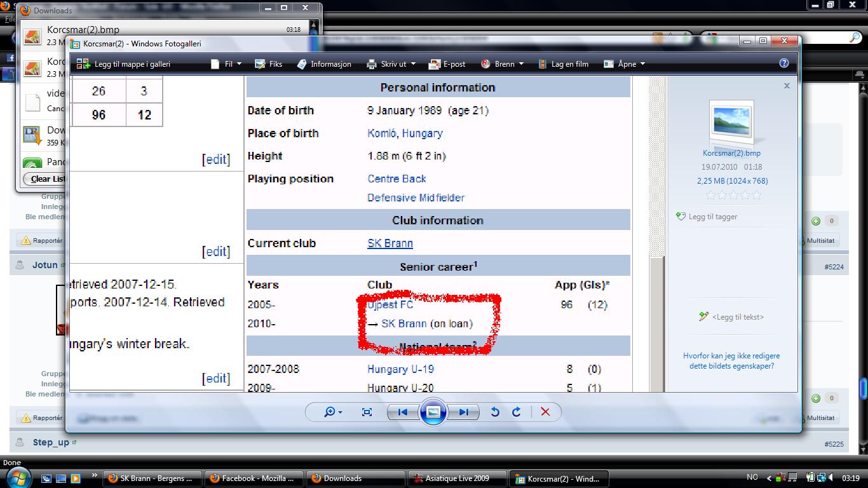Click the Firefox icon in Downloads title bar
Viewport: 868px width, 488px height.
[x=25, y=10]
